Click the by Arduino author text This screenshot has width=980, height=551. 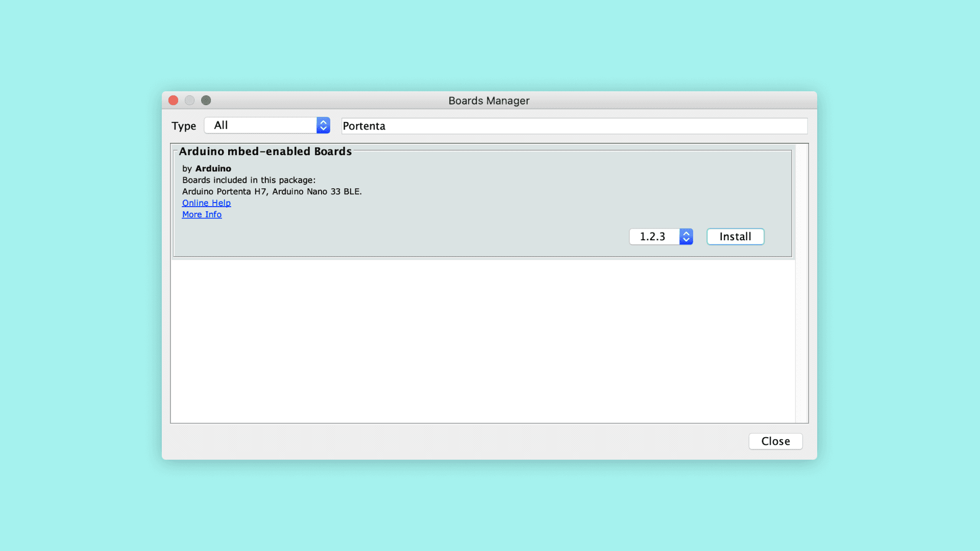point(207,169)
